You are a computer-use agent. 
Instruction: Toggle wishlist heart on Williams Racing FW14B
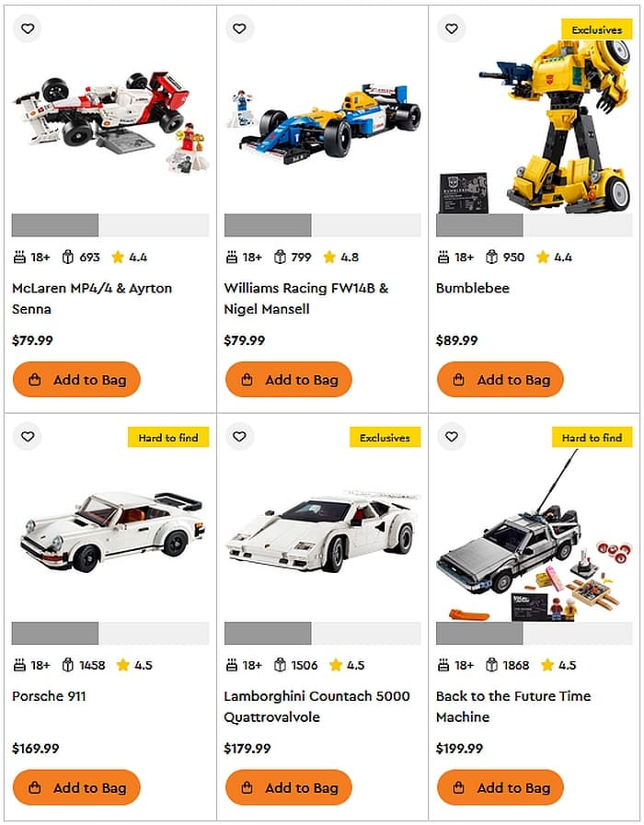239,29
